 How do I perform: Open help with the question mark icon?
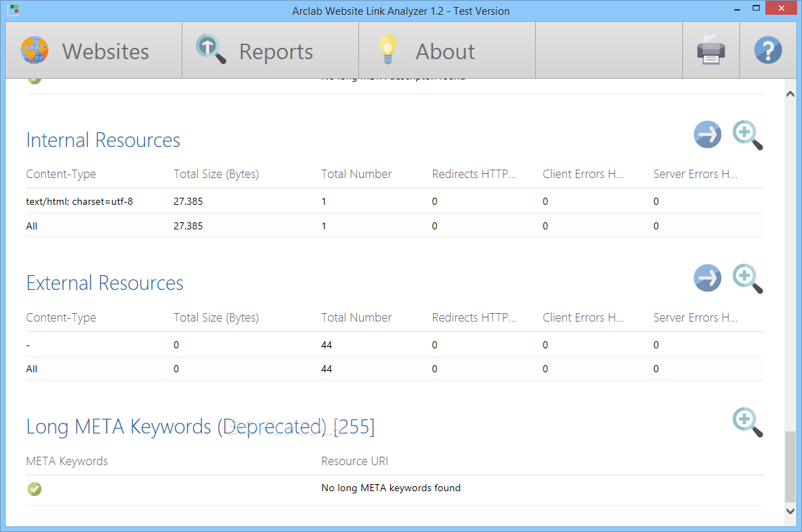pyautogui.click(x=767, y=51)
